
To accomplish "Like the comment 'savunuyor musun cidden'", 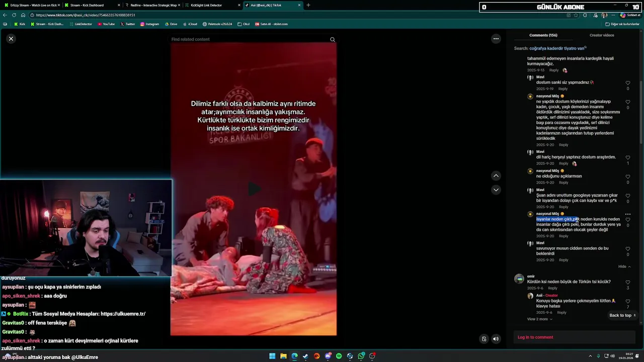I will click(x=628, y=249).
